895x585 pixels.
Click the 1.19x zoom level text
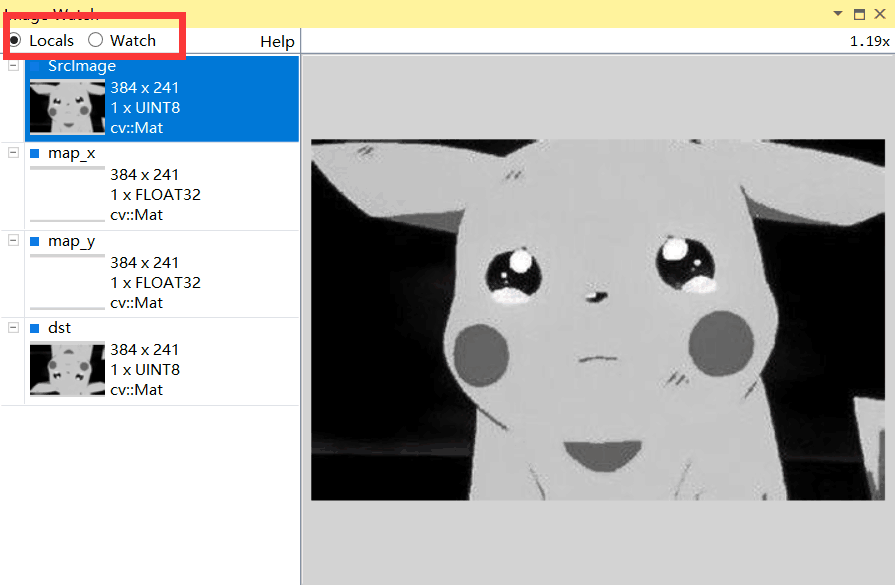pos(869,42)
